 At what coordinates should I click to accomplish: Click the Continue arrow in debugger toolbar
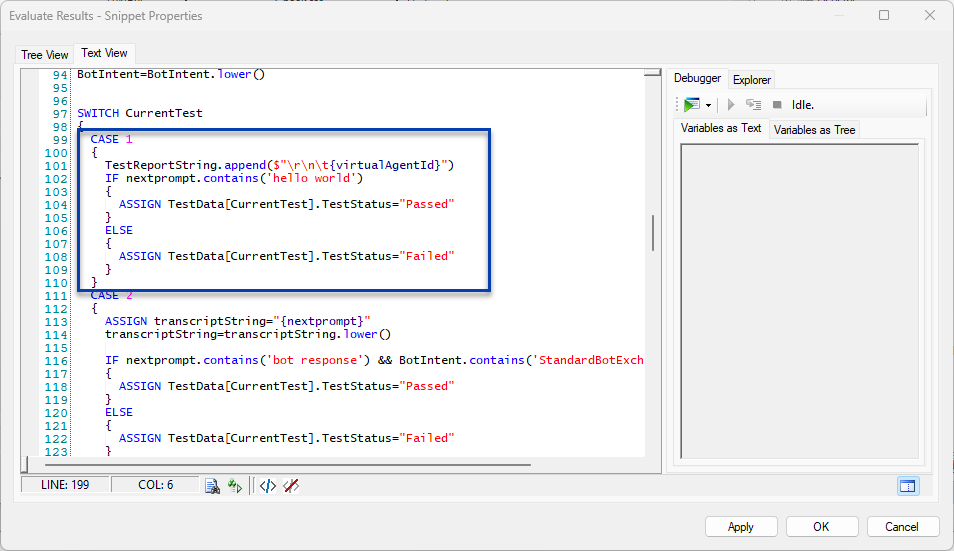point(731,104)
